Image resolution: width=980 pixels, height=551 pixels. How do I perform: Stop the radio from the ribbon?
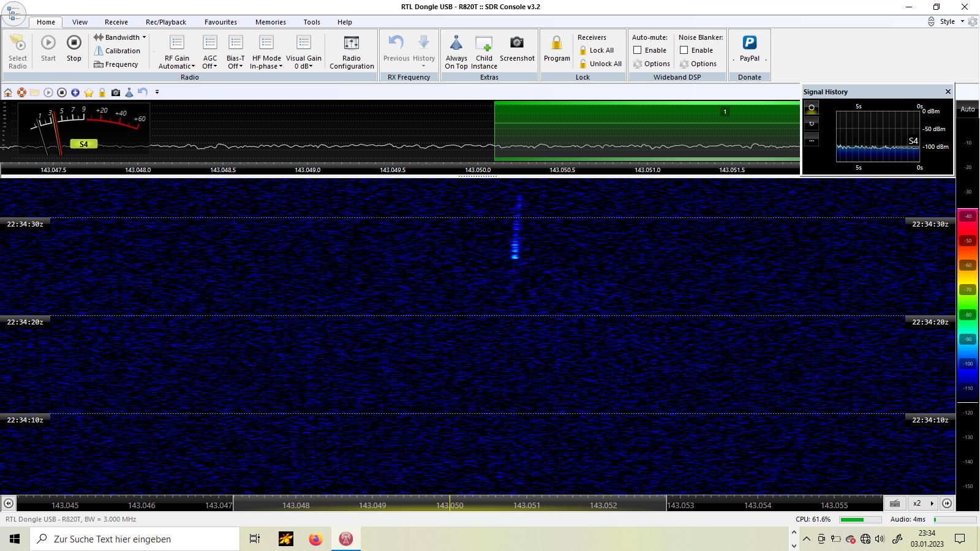[x=74, y=48]
